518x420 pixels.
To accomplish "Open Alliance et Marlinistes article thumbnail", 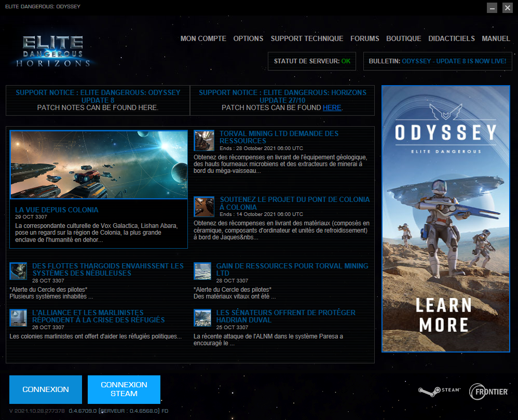I will click(x=18, y=318).
